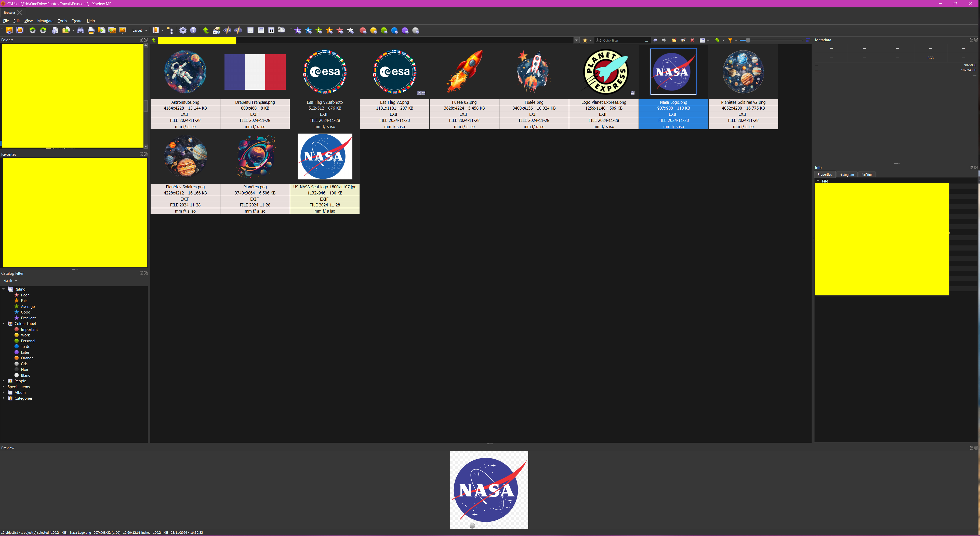Click the Fullscreen toolbar icon
The image size is (980, 536).
20,30
